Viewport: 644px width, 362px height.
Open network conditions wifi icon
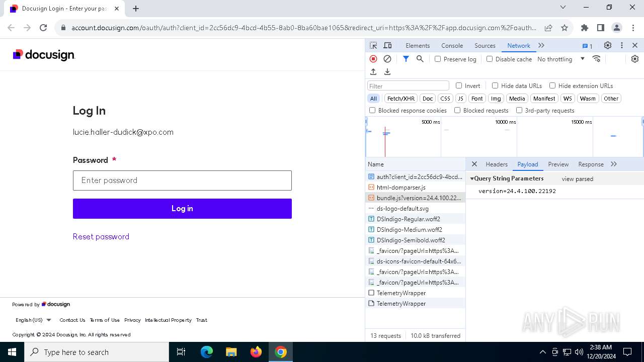coord(597,59)
